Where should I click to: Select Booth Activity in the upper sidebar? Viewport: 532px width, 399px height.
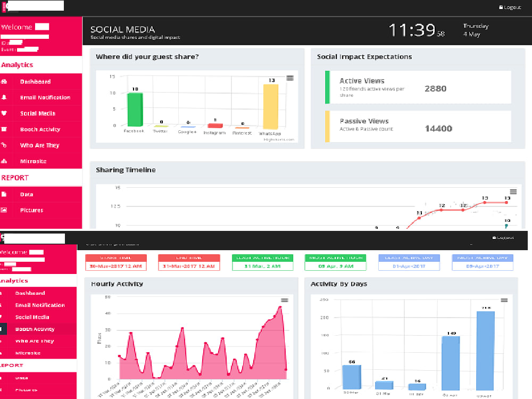[41, 129]
